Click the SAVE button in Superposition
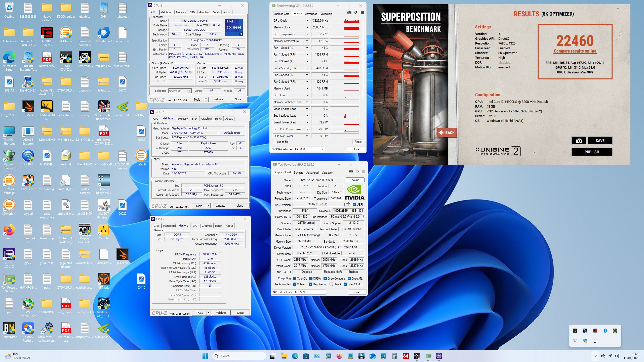644x362 pixels. (x=600, y=141)
